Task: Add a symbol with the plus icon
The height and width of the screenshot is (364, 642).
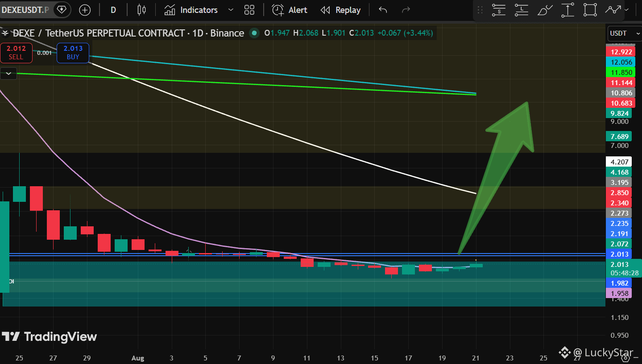Action: (84, 10)
